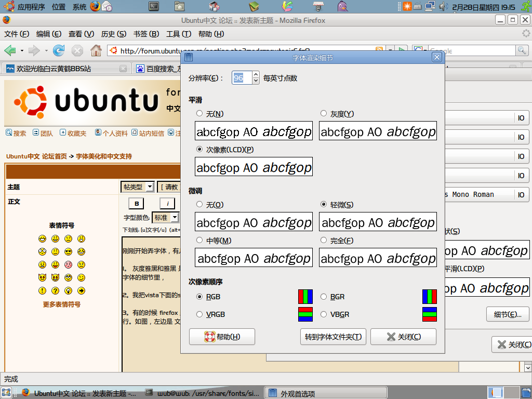Screen dimensions: 532x399
Task: Click the Firefox stop loading icon
Action: point(77,51)
